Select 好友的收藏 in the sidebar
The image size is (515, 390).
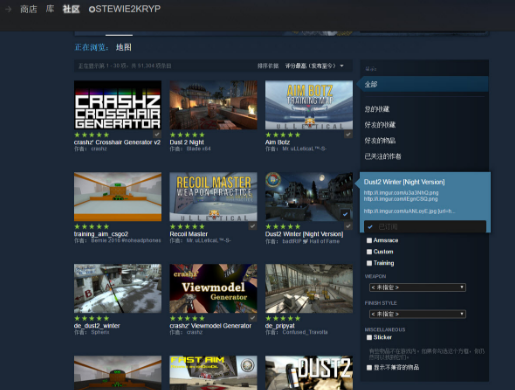(x=380, y=125)
